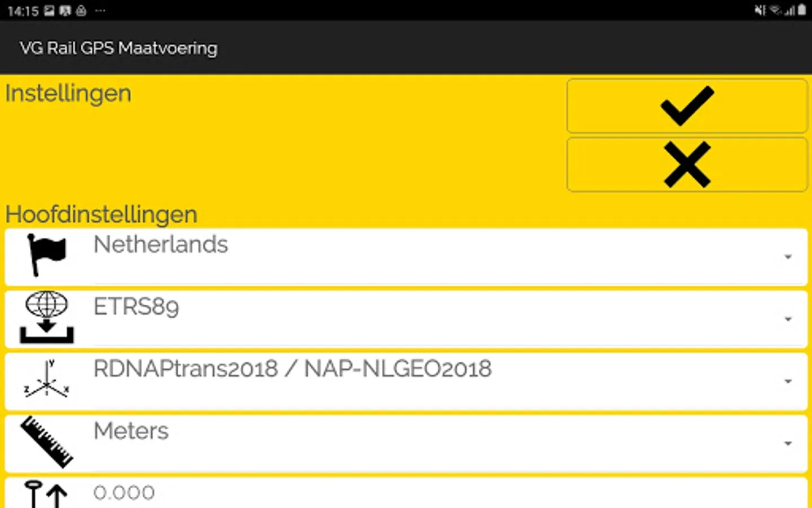Click the globe download icon beside ETRS89
Image resolution: width=812 pixels, height=508 pixels.
tap(47, 317)
